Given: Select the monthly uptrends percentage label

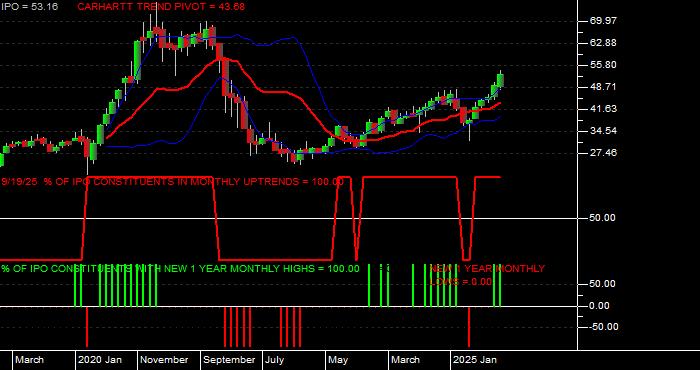Looking at the screenshot, I should (x=172, y=182).
